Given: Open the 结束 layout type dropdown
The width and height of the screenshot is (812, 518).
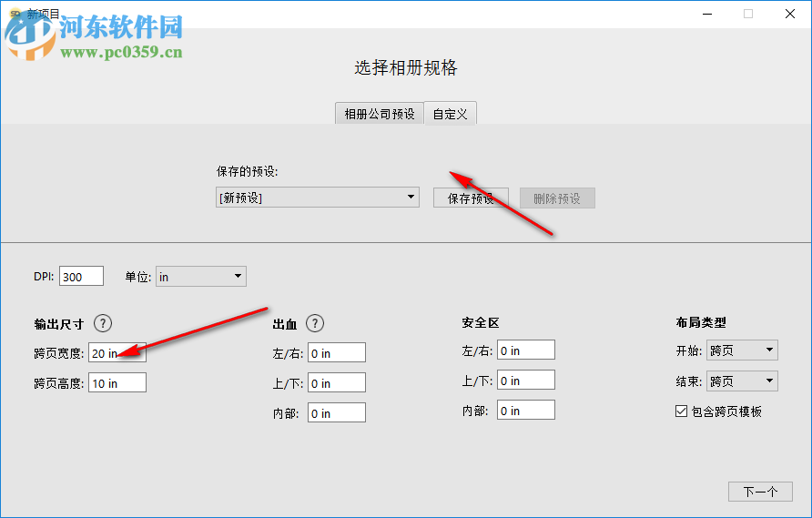Looking at the screenshot, I should click(742, 381).
